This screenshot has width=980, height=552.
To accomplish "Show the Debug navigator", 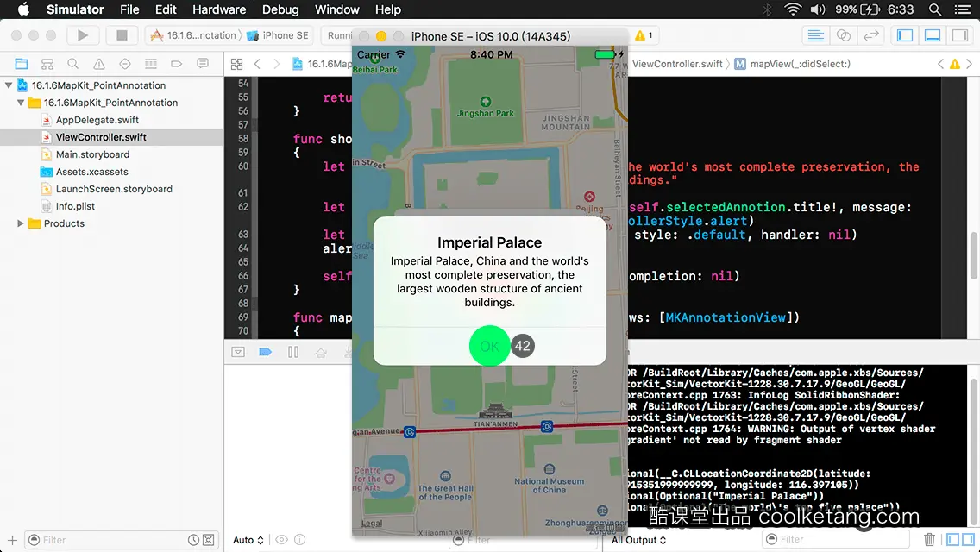I will [x=151, y=64].
